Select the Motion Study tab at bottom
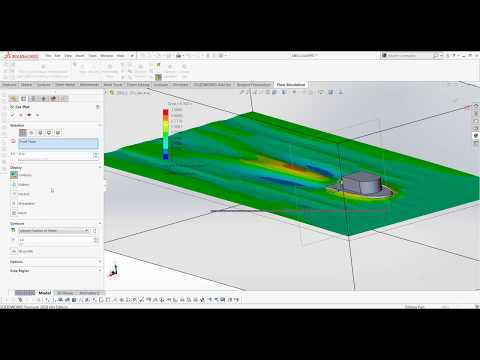Image resolution: width=480 pixels, height=360 pixels. 89,293
